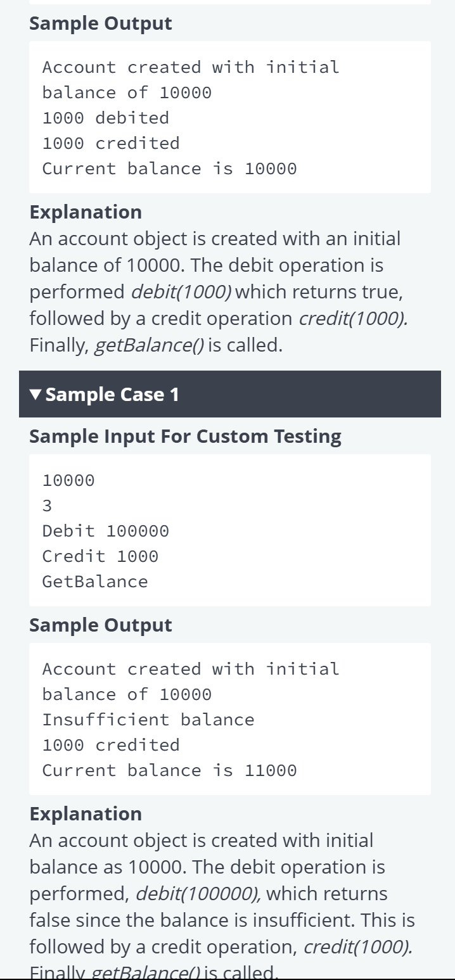Click the italic debit(1000) text
This screenshot has width=455, height=980.
[181, 292]
